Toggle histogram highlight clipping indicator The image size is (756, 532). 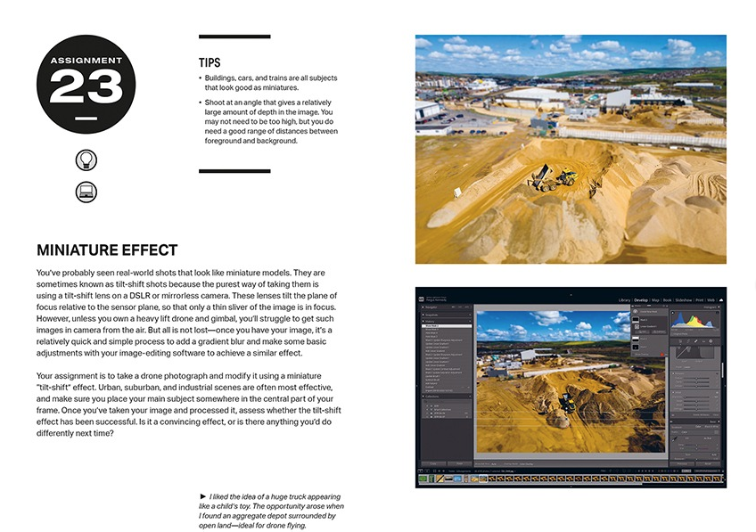pos(718,313)
